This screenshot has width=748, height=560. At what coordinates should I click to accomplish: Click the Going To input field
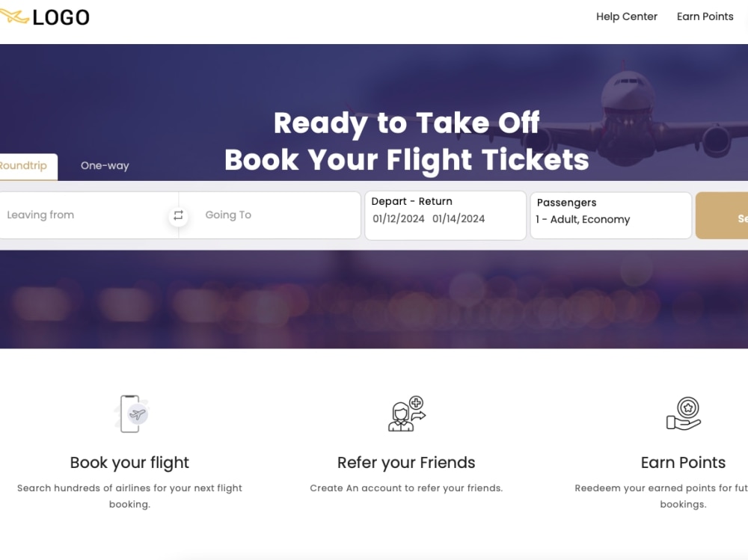(x=262, y=215)
